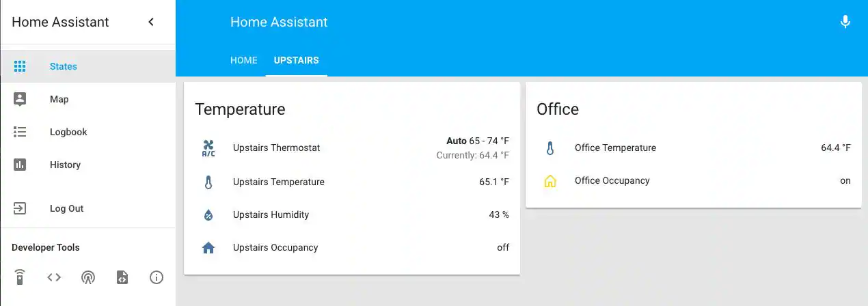Log Out of Home Assistant

coord(66,208)
